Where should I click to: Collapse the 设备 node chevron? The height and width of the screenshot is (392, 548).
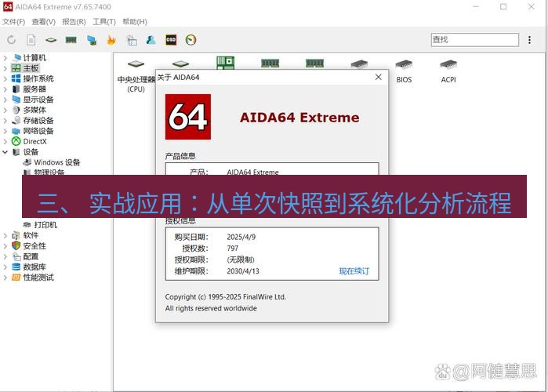(x=5, y=152)
